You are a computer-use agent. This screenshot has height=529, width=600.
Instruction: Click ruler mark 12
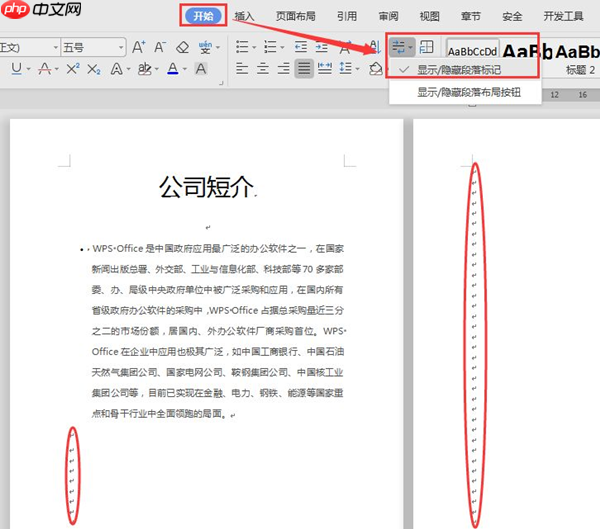point(554,95)
